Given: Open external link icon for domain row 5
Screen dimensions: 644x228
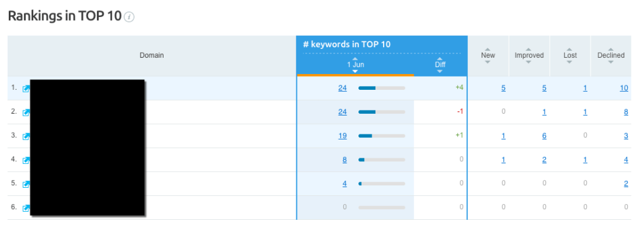Looking at the screenshot, I should [x=26, y=184].
